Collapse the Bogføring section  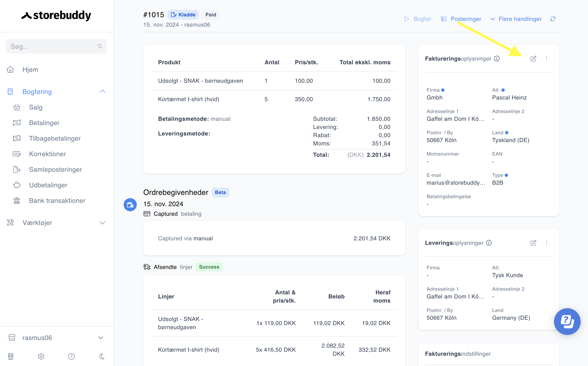pos(102,91)
